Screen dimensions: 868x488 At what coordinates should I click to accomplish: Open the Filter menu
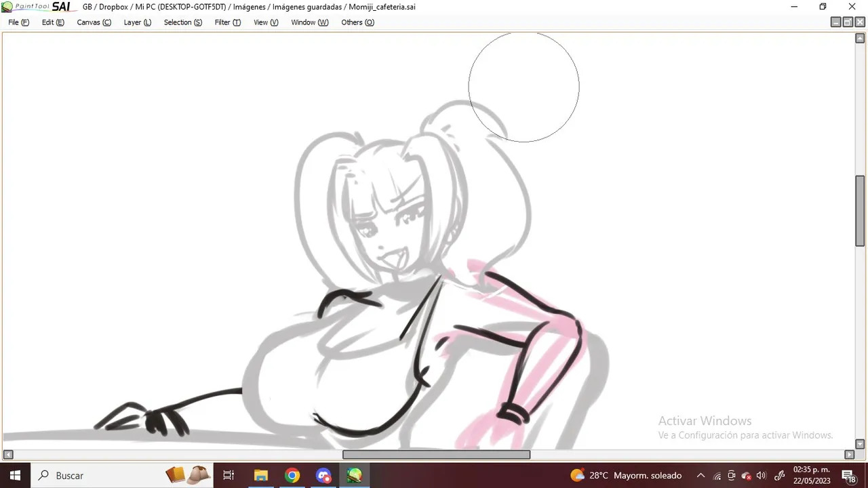coord(227,22)
